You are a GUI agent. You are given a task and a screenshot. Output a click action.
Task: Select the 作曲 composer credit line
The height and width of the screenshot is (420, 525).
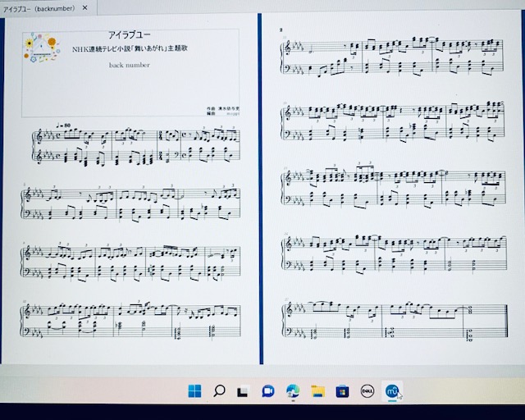(x=223, y=109)
